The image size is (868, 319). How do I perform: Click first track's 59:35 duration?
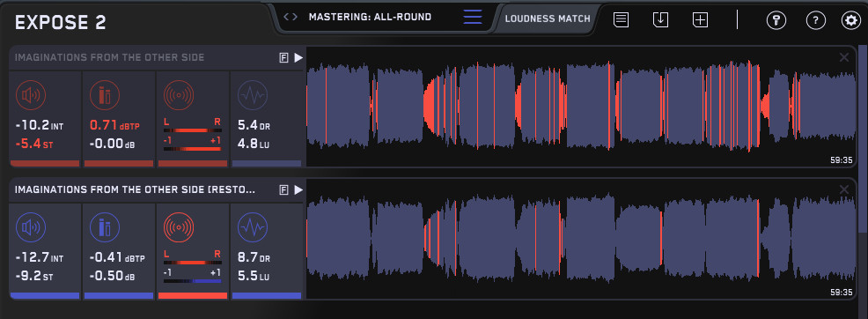pos(842,160)
